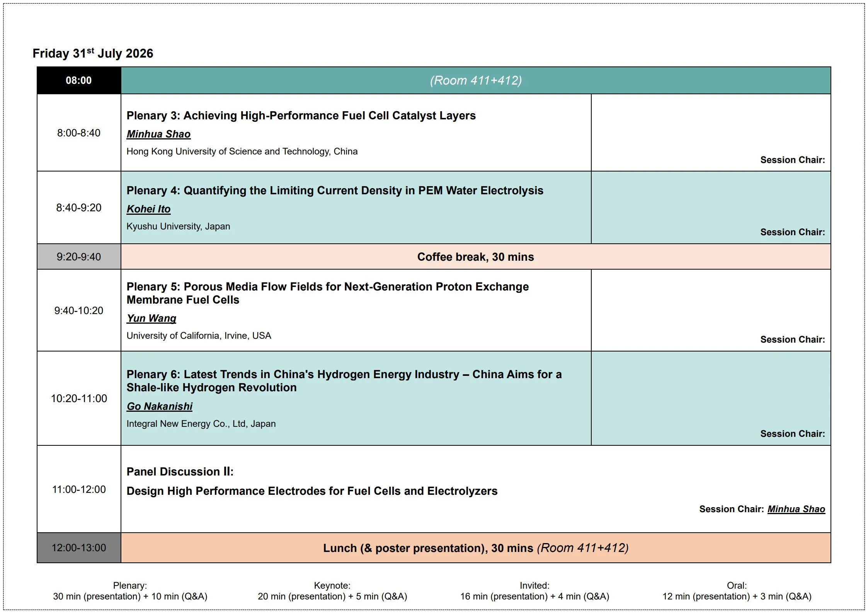
Task: Click Design High Performance Electrodes title
Action: click(x=312, y=491)
